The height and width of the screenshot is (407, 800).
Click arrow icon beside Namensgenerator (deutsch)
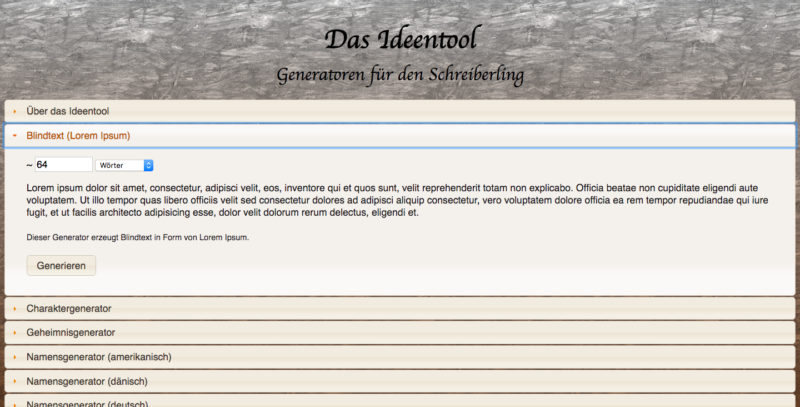[15, 403]
